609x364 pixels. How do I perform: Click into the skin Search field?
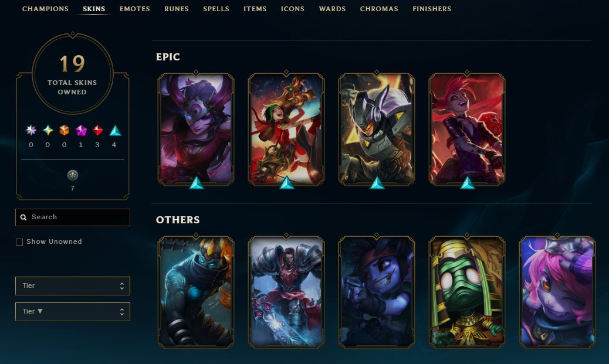pyautogui.click(x=73, y=217)
